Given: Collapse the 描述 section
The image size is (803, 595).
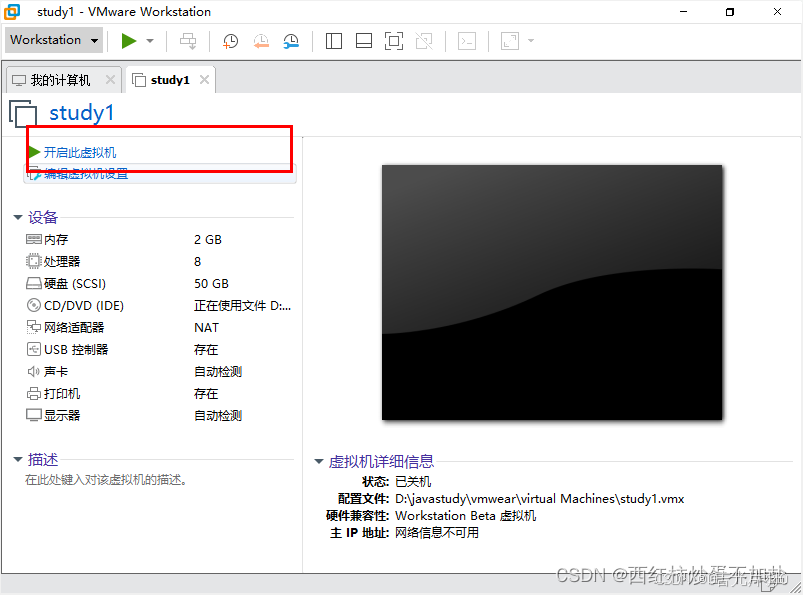Looking at the screenshot, I should [17, 459].
